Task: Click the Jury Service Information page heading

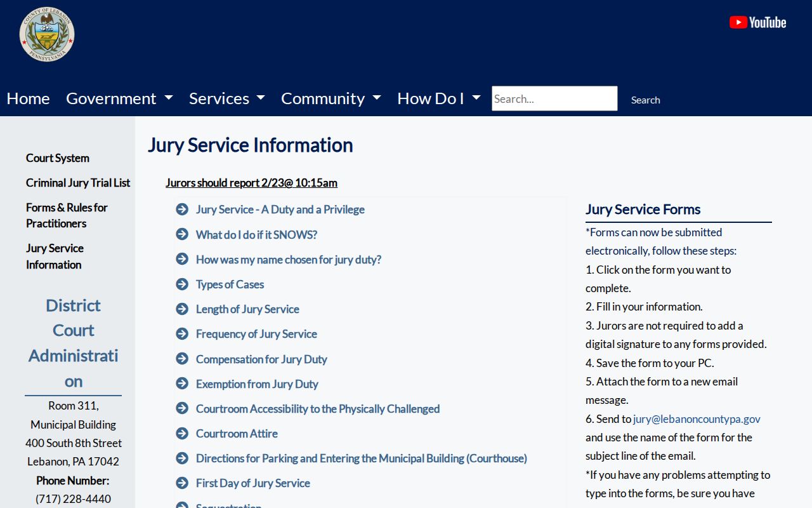Action: tap(250, 145)
